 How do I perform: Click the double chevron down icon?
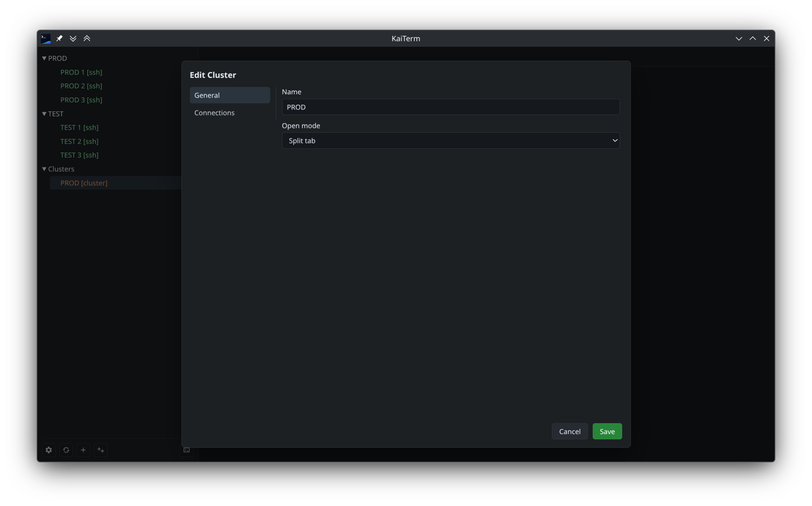(73, 38)
